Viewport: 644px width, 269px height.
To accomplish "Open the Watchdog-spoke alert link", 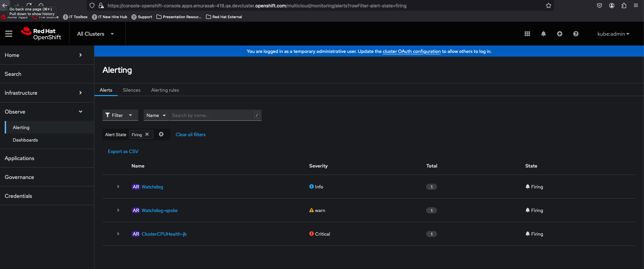I will tap(159, 210).
